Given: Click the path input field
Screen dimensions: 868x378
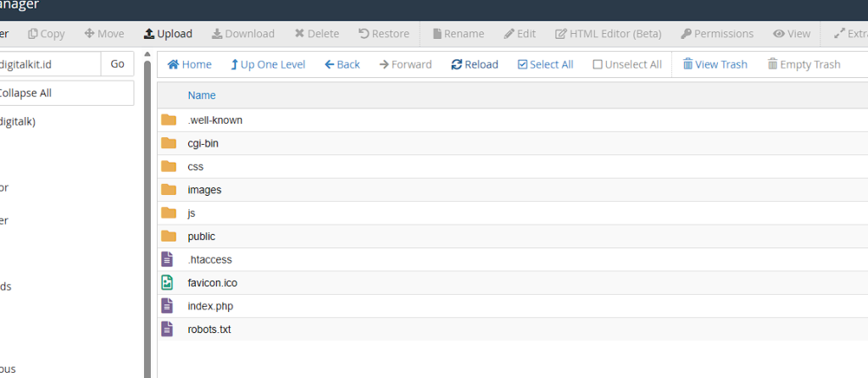Looking at the screenshot, I should click(x=49, y=64).
